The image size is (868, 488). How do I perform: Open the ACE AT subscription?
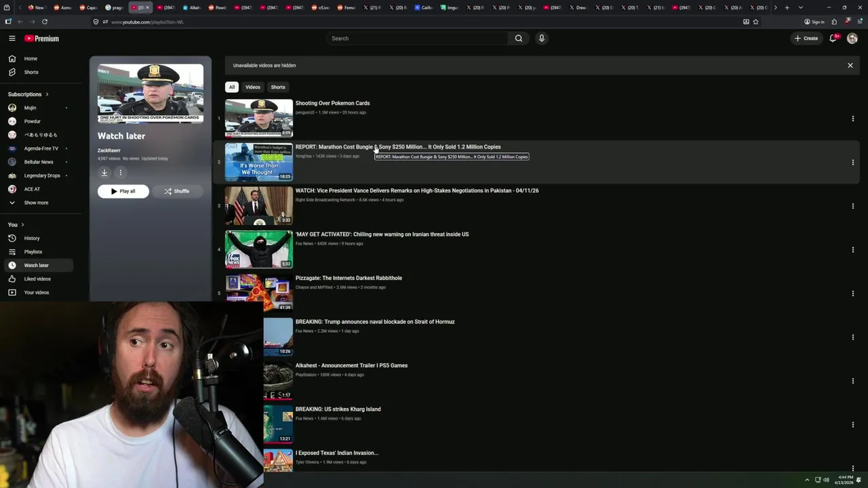(39, 189)
